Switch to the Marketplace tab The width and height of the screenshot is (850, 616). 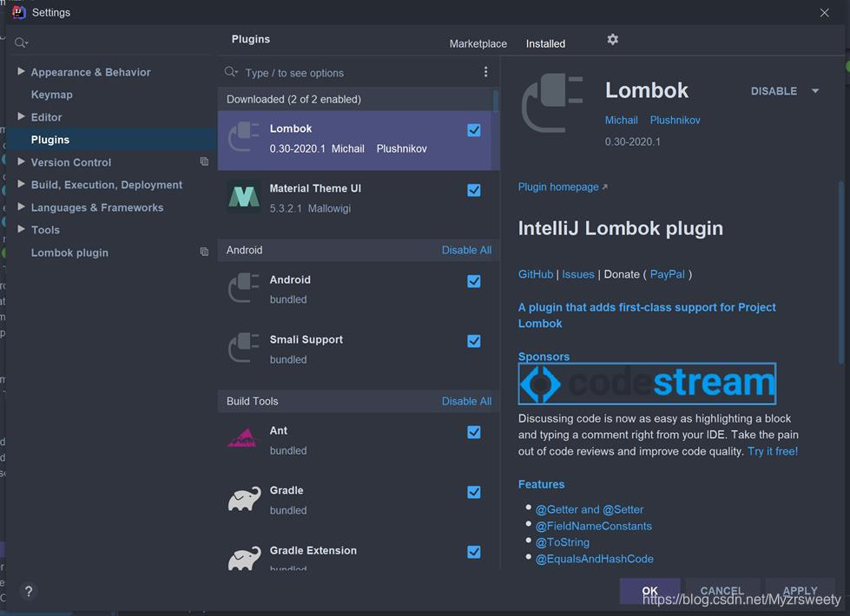coord(478,43)
